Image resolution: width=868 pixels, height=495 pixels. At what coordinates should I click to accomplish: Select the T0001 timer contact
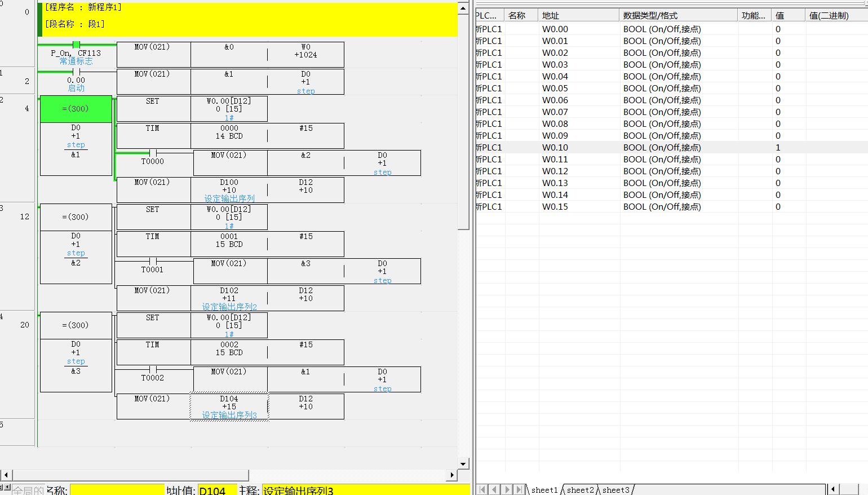point(153,261)
